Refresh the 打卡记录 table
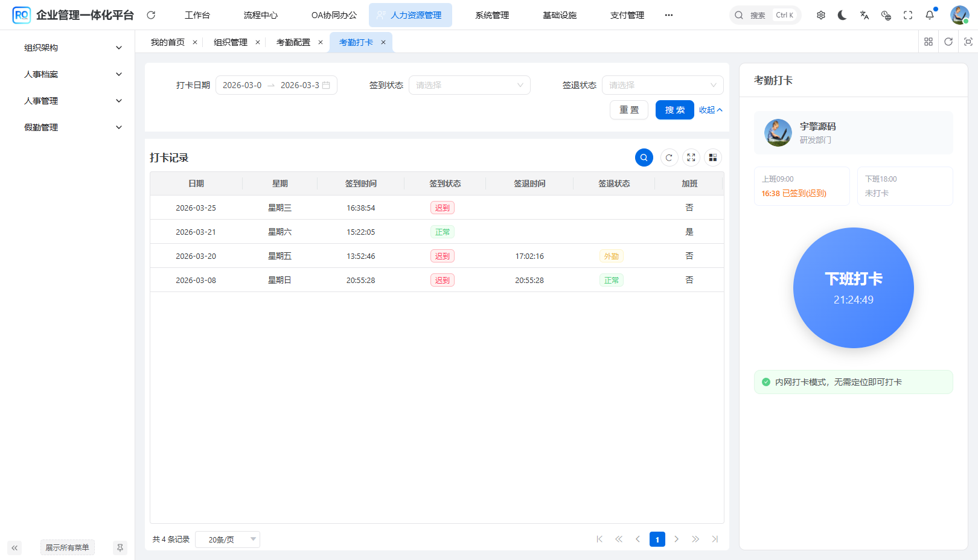978x560 pixels. pos(668,157)
